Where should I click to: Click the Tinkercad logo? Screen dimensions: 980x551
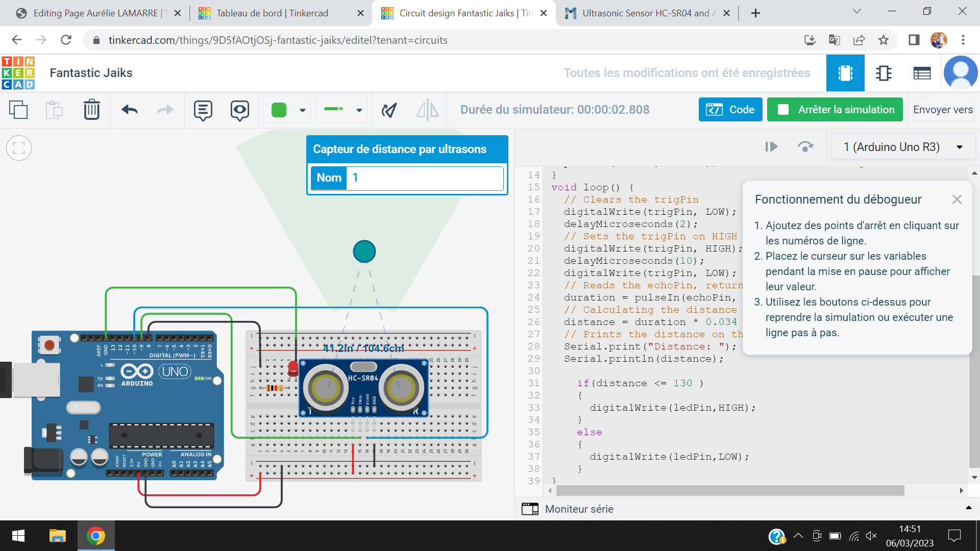pyautogui.click(x=18, y=73)
